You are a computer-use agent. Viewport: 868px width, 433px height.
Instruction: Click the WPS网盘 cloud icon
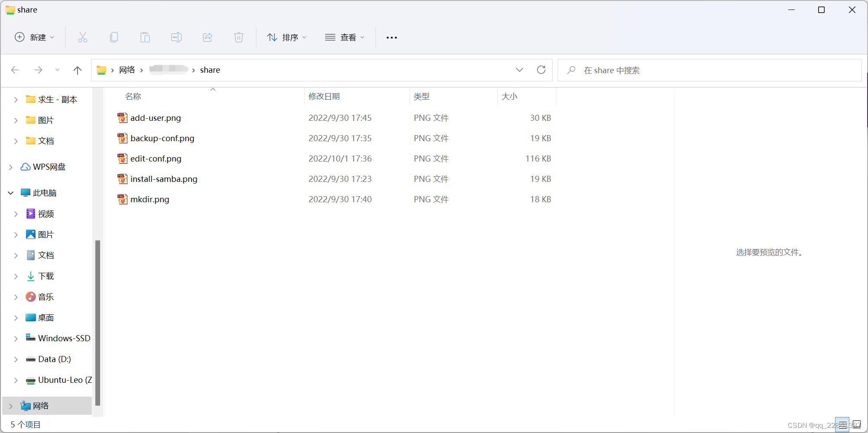[x=26, y=167]
